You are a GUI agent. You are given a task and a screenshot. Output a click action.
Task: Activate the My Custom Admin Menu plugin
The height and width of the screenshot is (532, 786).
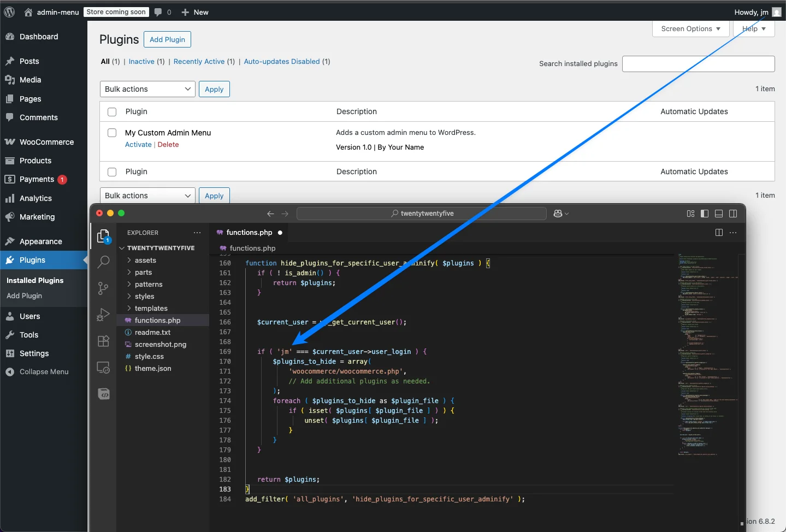[138, 144]
